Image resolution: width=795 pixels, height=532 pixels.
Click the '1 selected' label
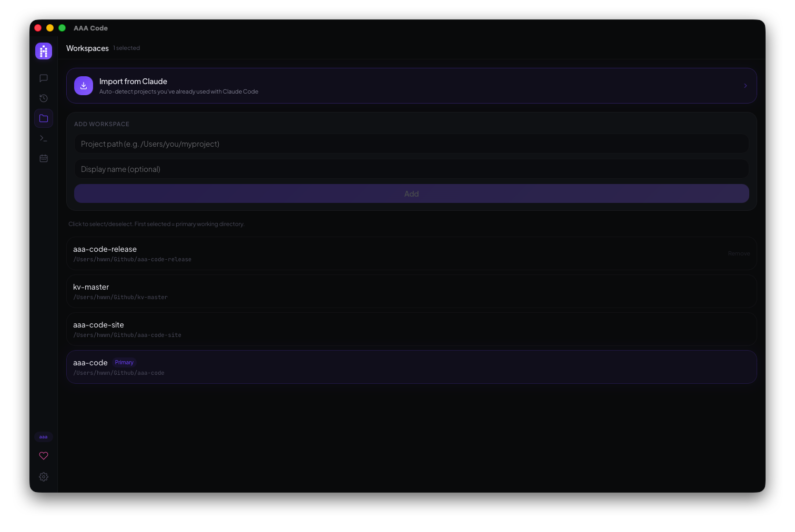pos(127,48)
